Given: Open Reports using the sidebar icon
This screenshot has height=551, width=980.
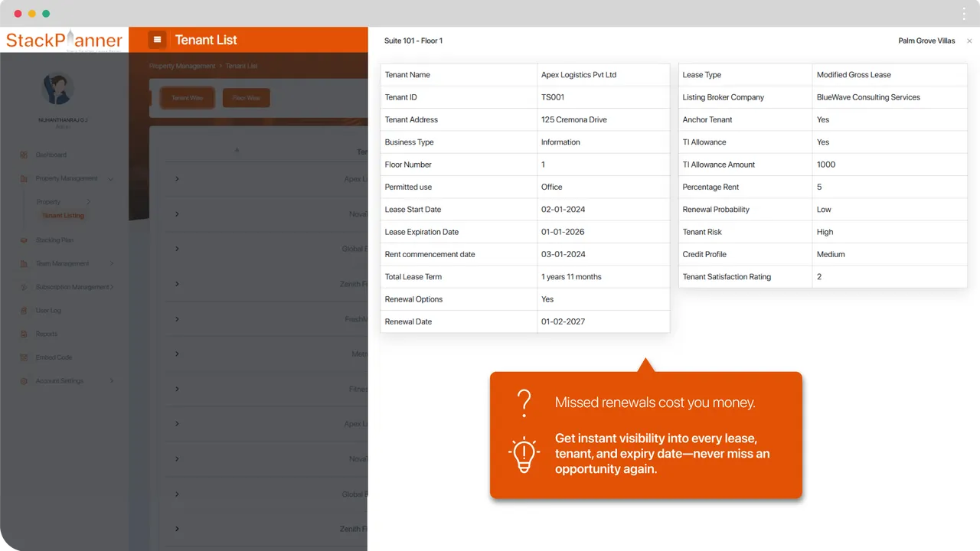Looking at the screenshot, I should tap(25, 334).
